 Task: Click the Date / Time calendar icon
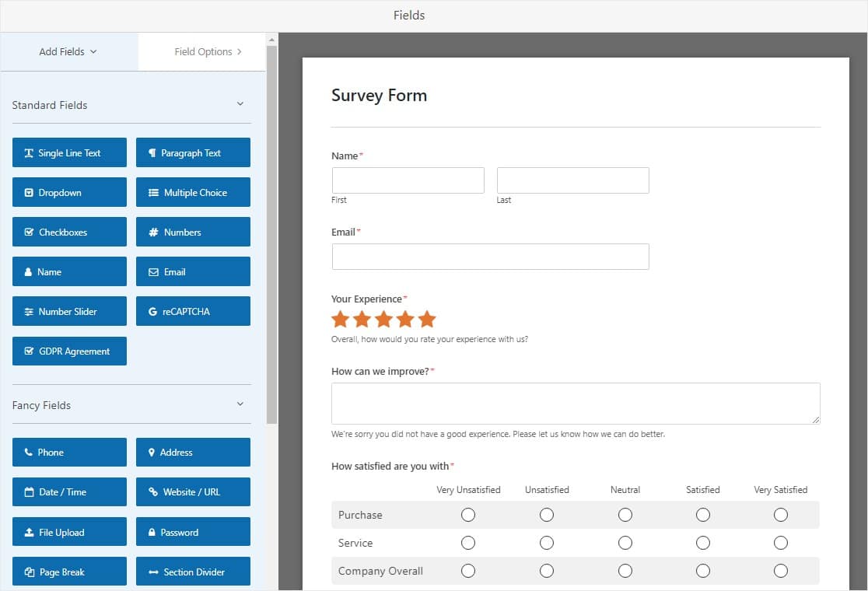[30, 492]
